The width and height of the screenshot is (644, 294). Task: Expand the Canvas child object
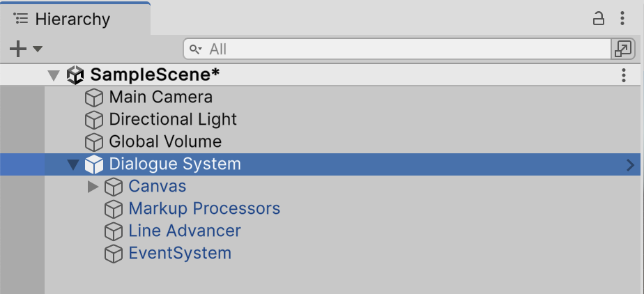93,187
